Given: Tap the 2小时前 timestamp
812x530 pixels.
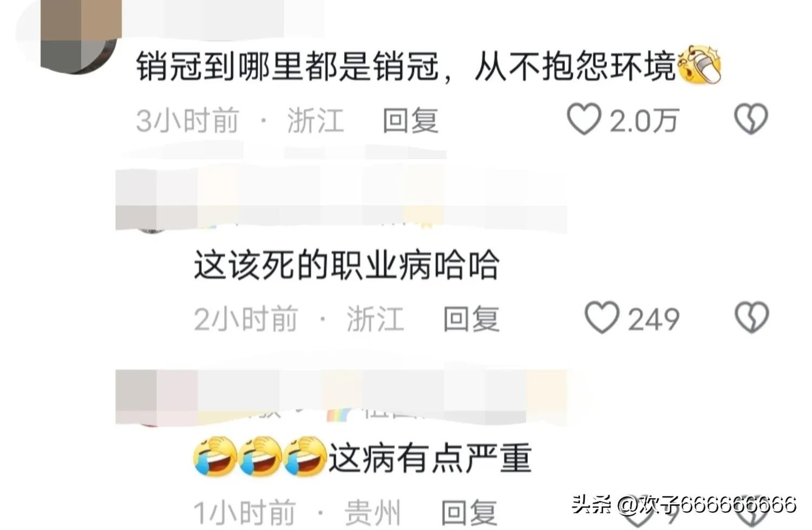Looking at the screenshot, I should [x=246, y=319].
